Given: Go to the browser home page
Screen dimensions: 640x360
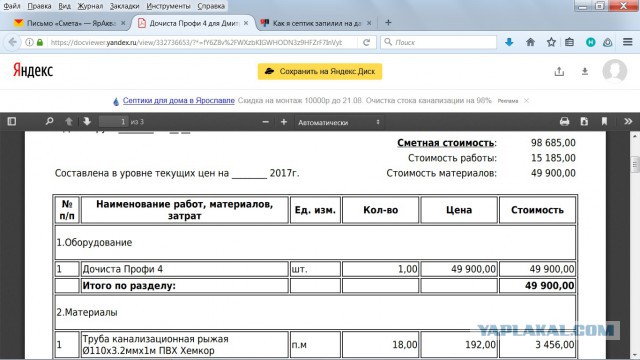Looking at the screenshot, I should [x=530, y=42].
